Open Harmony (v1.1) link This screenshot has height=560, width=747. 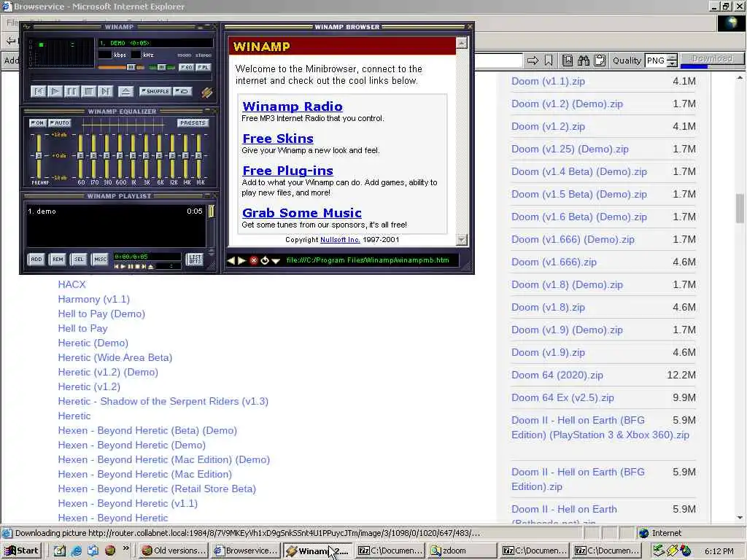(x=94, y=299)
